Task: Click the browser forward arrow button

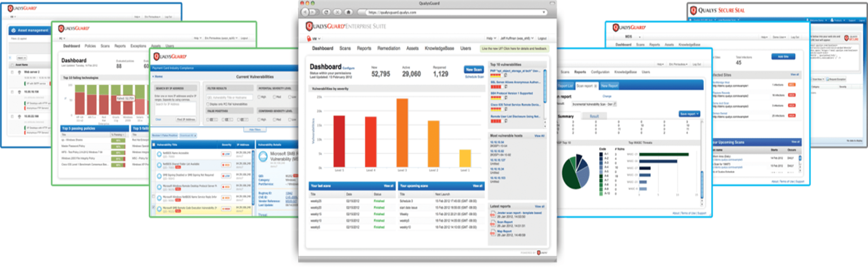Action: [x=313, y=12]
